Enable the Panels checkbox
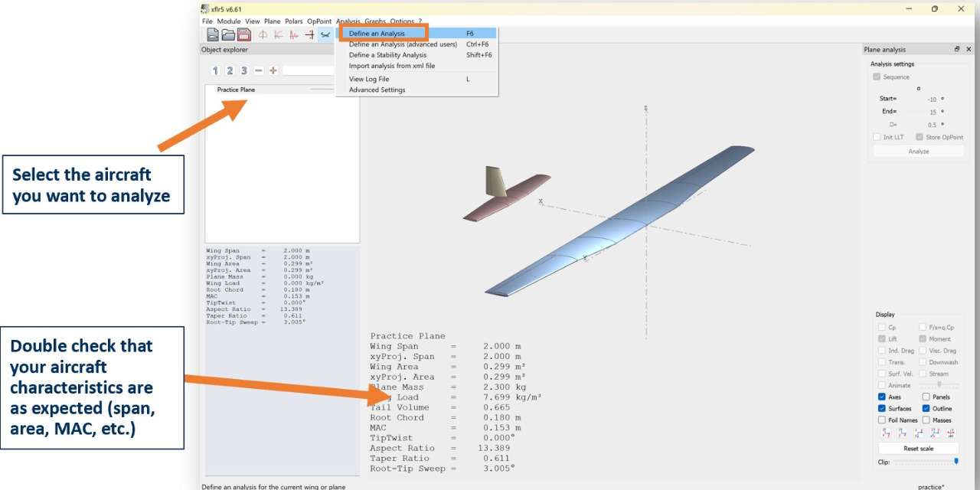Viewport: 980px width, 490px height. coord(926,397)
